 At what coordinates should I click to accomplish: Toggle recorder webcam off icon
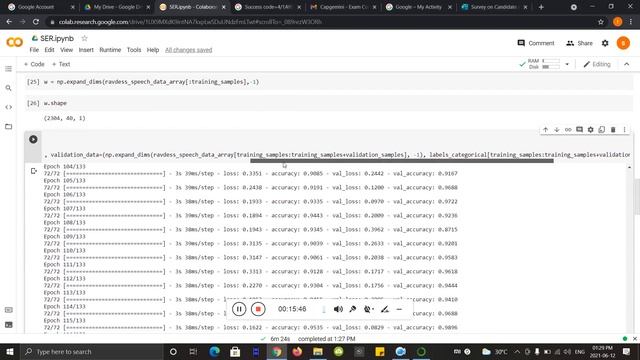click(x=368, y=309)
